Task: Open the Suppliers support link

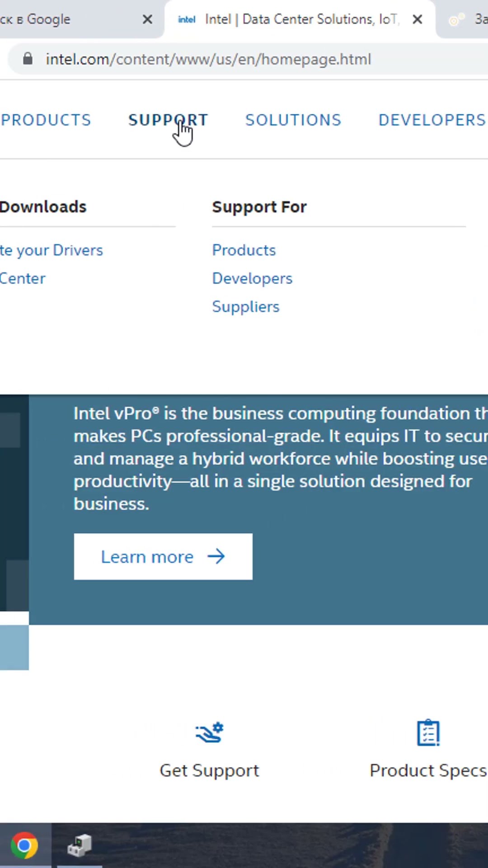Action: point(246,307)
